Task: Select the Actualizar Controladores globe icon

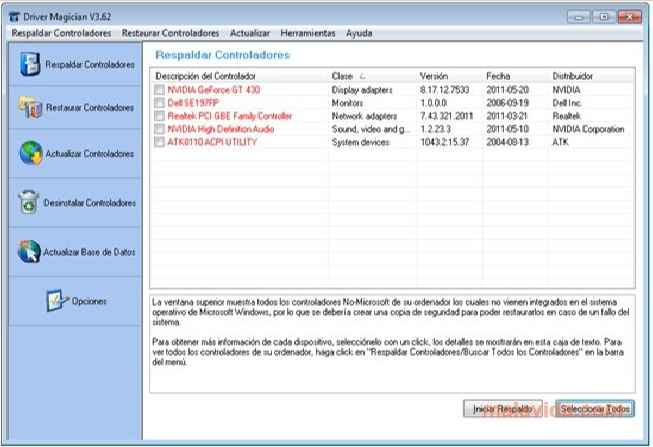Action: [30, 153]
